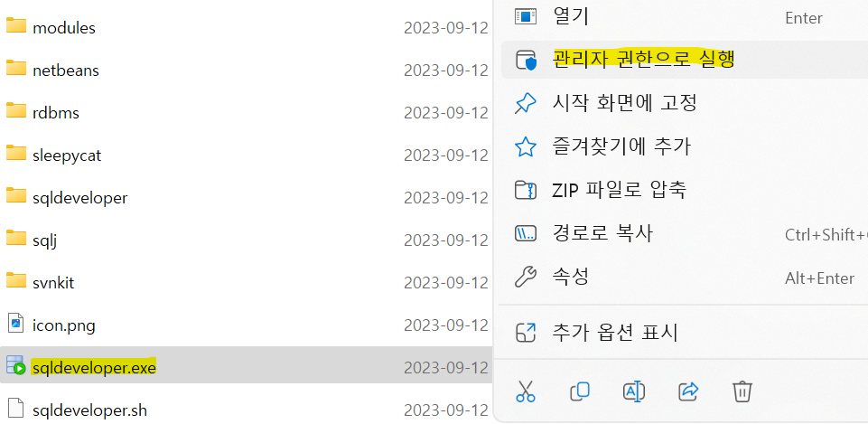Screen dimensions: 868x424
Task: Click the Delete trash can icon
Action: [x=742, y=391]
